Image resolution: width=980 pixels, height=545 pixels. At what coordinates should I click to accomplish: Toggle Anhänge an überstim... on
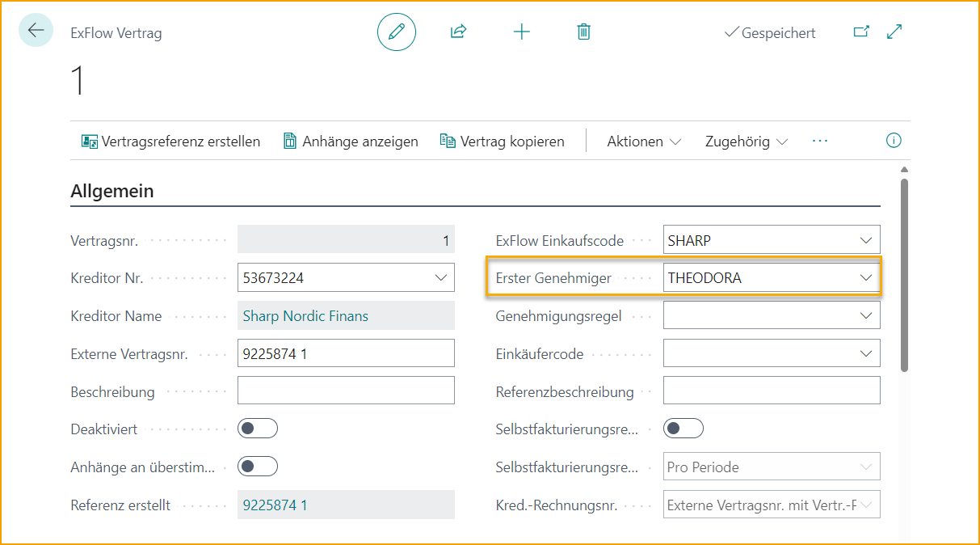(x=257, y=466)
